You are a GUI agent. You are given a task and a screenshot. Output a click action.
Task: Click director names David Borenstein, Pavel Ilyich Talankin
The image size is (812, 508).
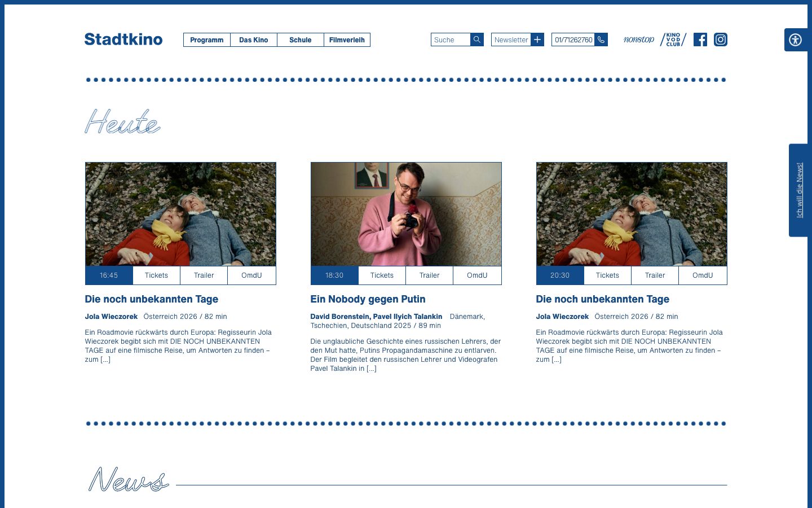pos(376,317)
